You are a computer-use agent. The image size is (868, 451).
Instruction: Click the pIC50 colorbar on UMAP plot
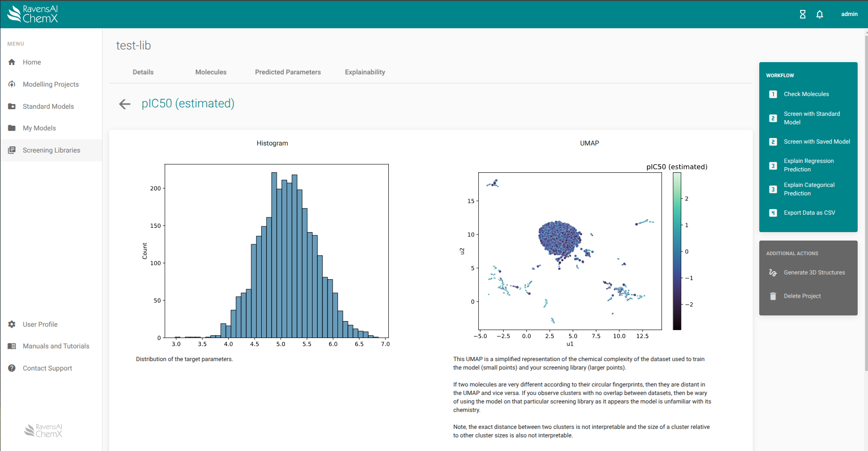coord(677,251)
